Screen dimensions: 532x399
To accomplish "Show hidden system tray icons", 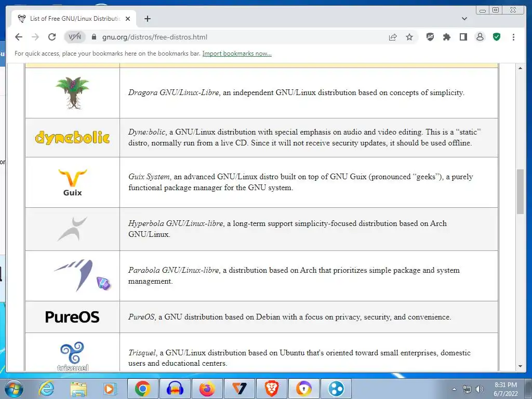I will click(454, 389).
